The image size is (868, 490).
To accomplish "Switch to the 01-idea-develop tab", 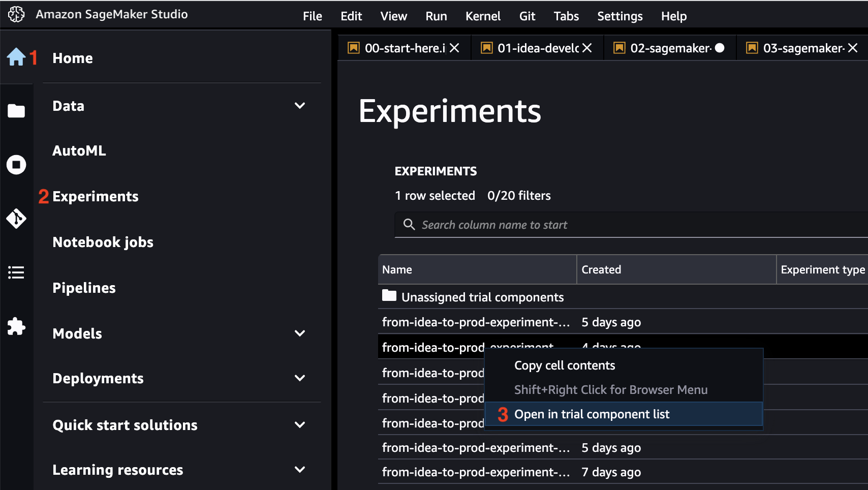I will pyautogui.click(x=537, y=48).
